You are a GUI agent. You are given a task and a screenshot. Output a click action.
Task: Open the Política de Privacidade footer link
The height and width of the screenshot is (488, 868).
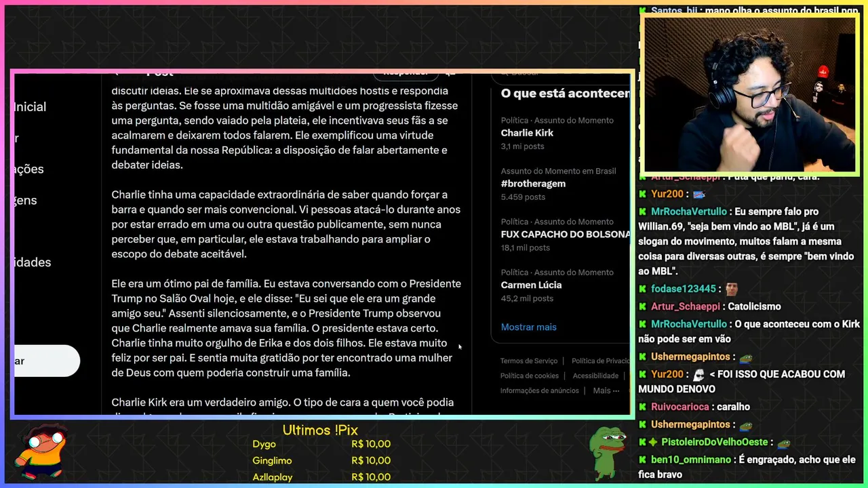coord(601,361)
